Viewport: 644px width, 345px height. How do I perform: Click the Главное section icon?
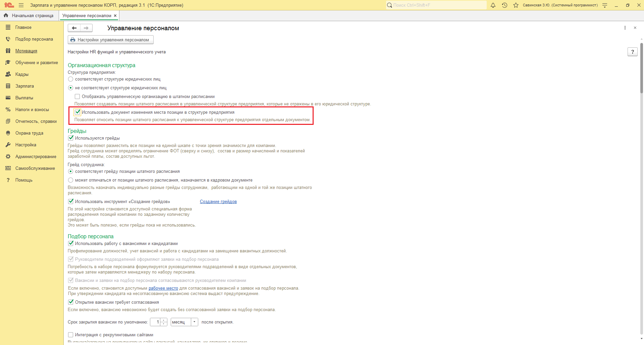(x=8, y=27)
